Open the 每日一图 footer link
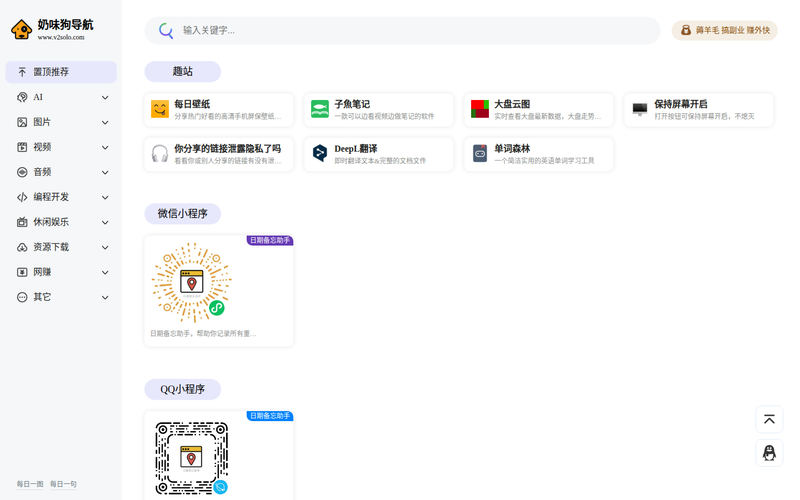The height and width of the screenshot is (500, 800). (x=30, y=484)
